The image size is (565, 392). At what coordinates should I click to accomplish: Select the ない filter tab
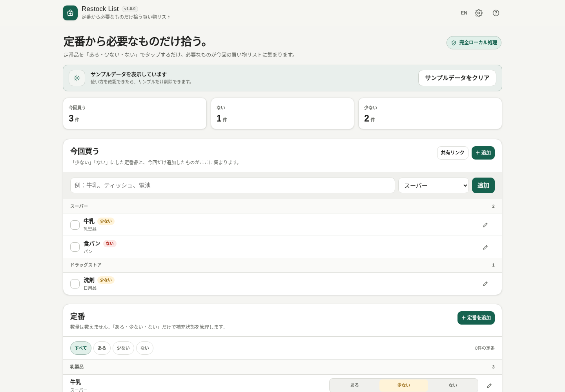(x=145, y=348)
